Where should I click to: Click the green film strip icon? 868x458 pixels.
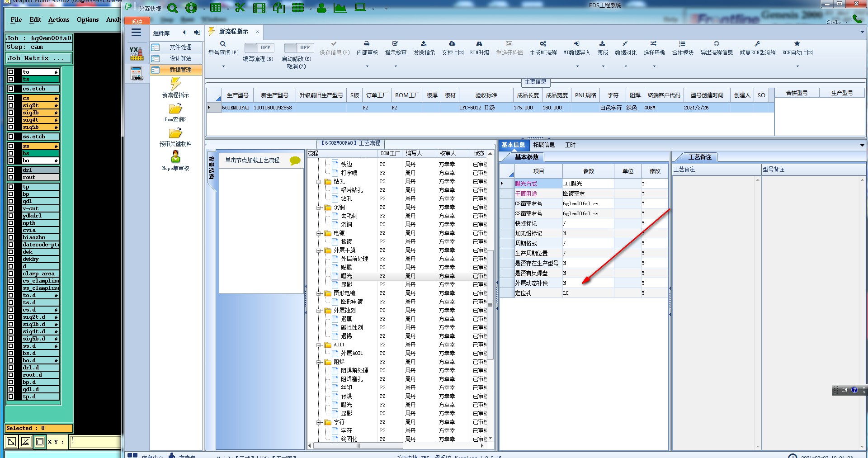(259, 8)
